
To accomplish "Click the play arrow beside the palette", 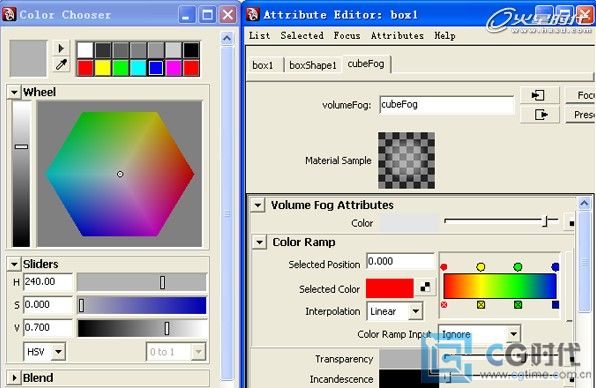I will pyautogui.click(x=61, y=48).
